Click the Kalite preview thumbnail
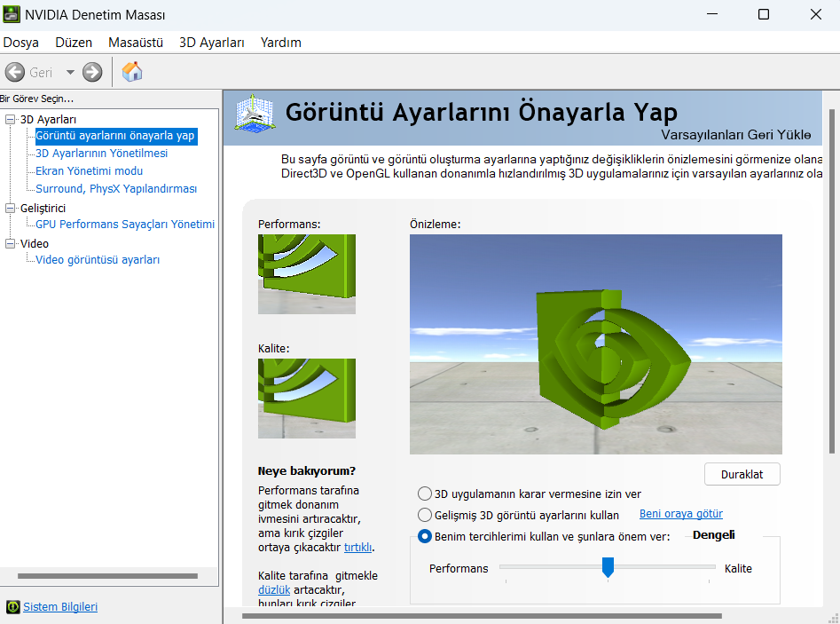Screen dimensions: 840x624 tap(306, 399)
